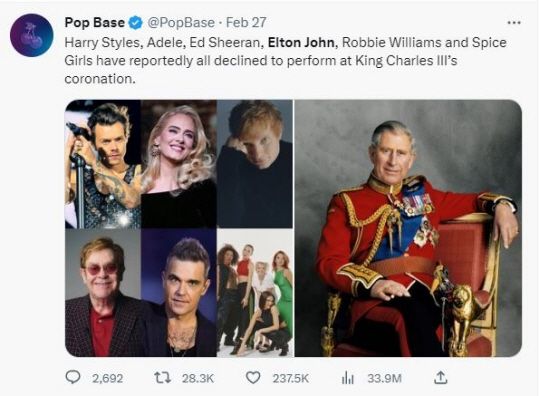Open the King Charles portrait image
540x396 pixels.
[408, 228]
